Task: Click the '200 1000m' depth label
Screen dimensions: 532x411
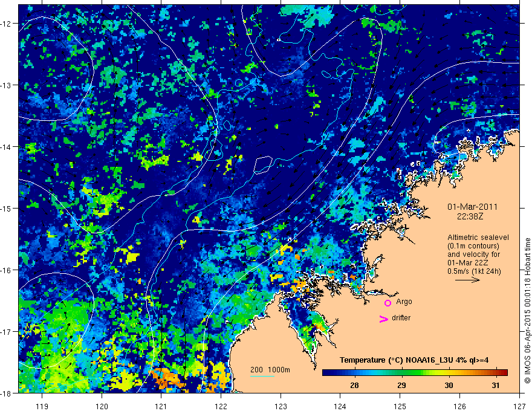Action: click(270, 370)
